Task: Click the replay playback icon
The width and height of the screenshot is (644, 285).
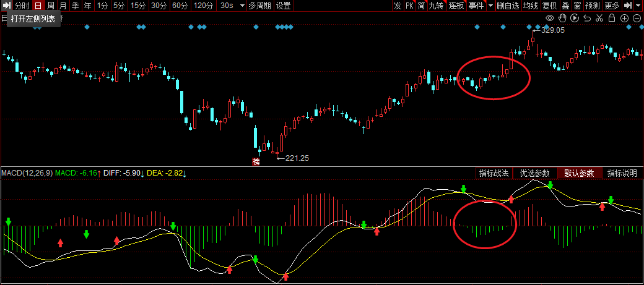Action: 574,18
